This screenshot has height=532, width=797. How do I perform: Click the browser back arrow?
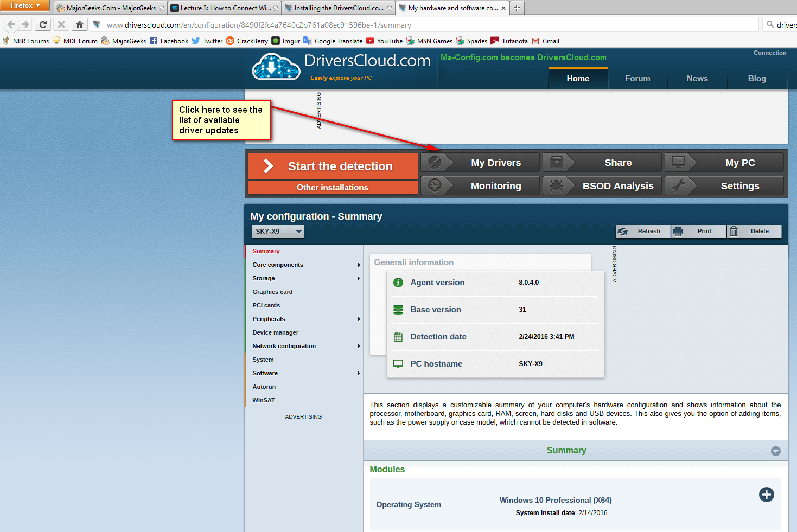tap(11, 24)
